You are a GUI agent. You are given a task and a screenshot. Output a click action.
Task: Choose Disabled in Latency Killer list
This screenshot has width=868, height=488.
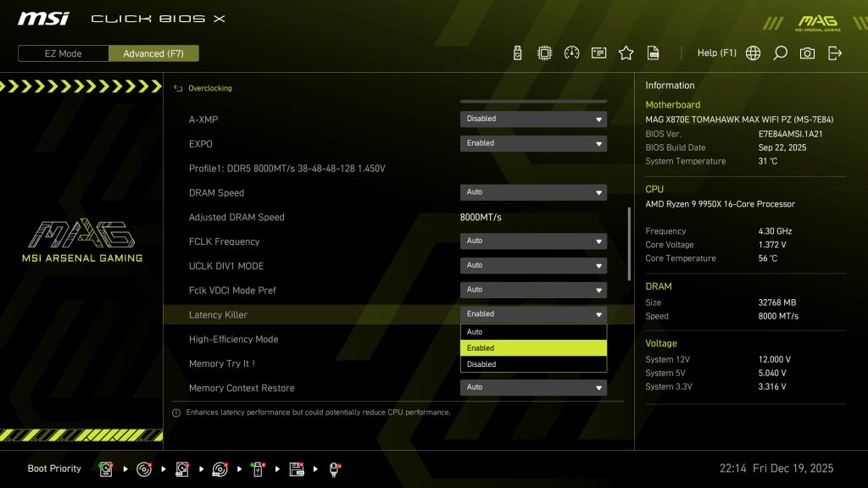[x=534, y=364]
